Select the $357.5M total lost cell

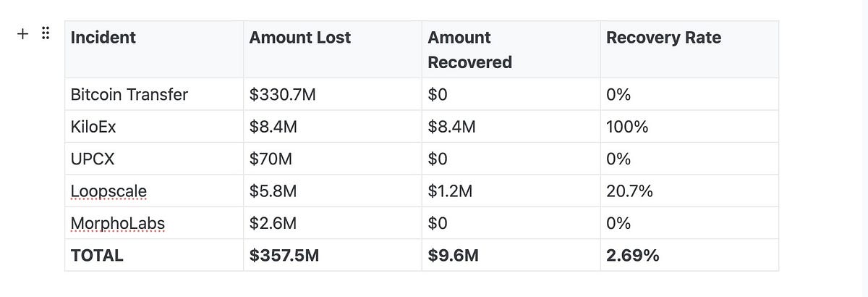[x=333, y=256]
